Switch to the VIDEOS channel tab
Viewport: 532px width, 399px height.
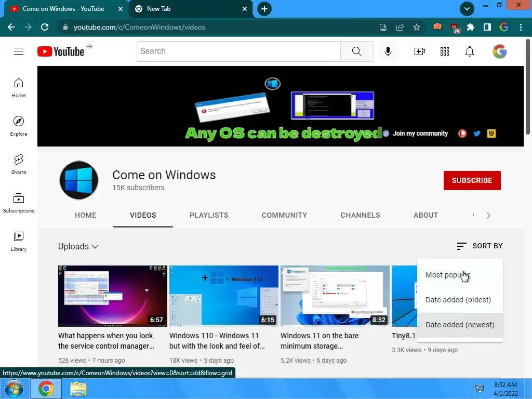[143, 215]
